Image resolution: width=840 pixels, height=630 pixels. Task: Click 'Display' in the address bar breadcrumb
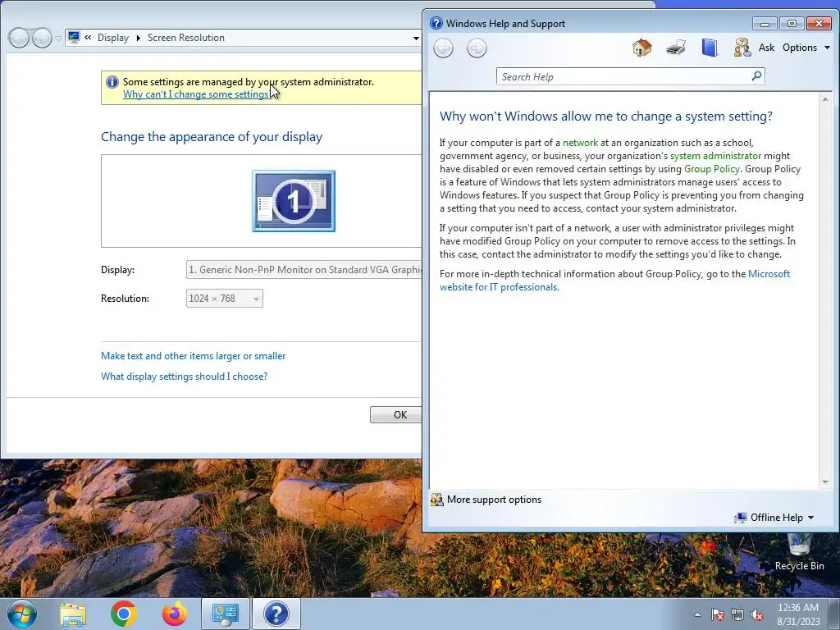coord(113,38)
